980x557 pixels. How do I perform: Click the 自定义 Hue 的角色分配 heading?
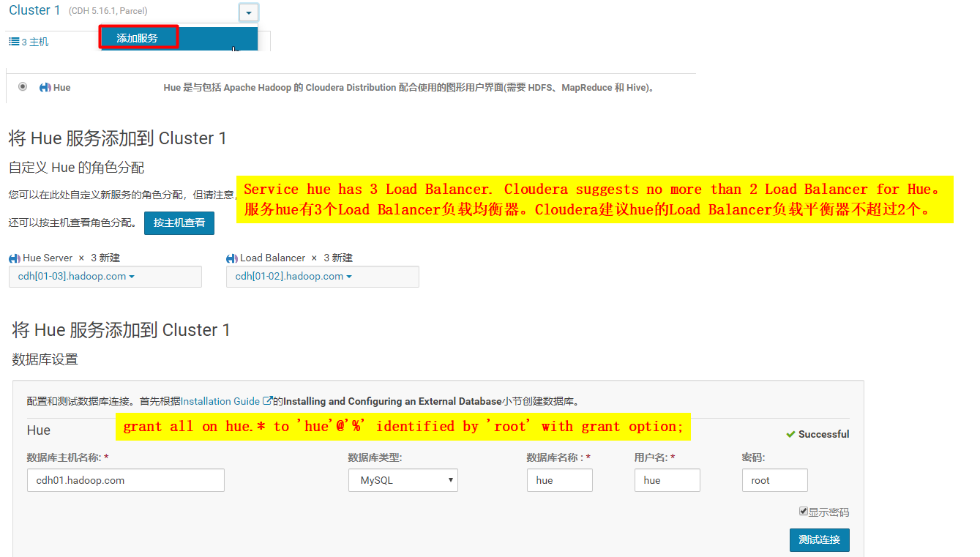[76, 168]
